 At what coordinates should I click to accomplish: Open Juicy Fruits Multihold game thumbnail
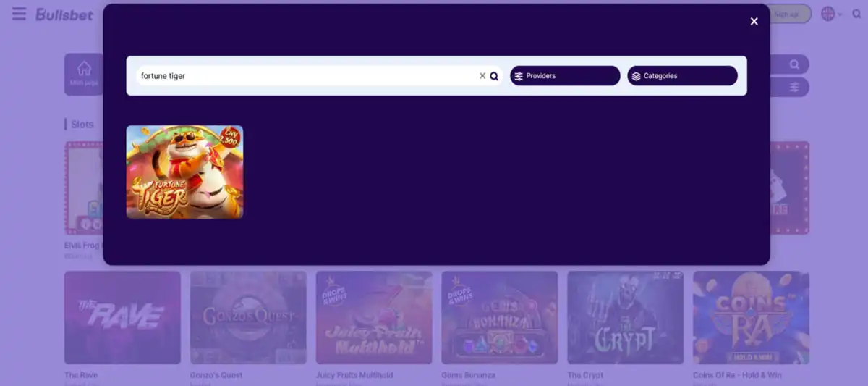[x=374, y=317]
